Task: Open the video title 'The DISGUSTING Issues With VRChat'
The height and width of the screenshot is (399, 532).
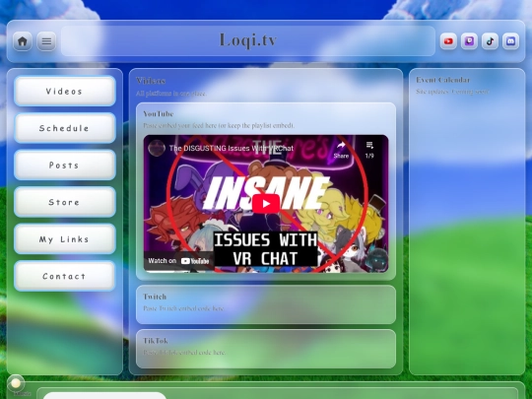Action: point(232,148)
